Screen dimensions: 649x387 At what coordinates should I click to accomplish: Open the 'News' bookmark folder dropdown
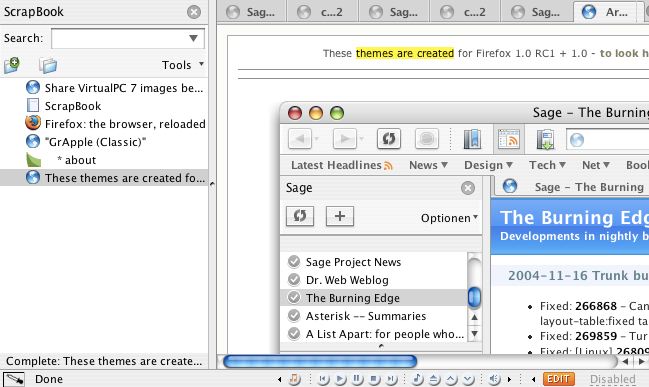[x=428, y=165]
